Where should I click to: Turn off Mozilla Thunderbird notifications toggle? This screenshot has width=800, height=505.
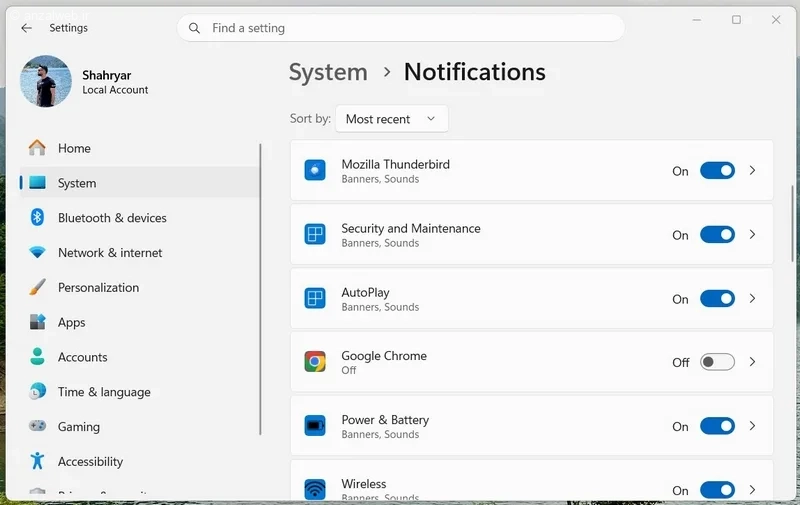pyautogui.click(x=717, y=170)
